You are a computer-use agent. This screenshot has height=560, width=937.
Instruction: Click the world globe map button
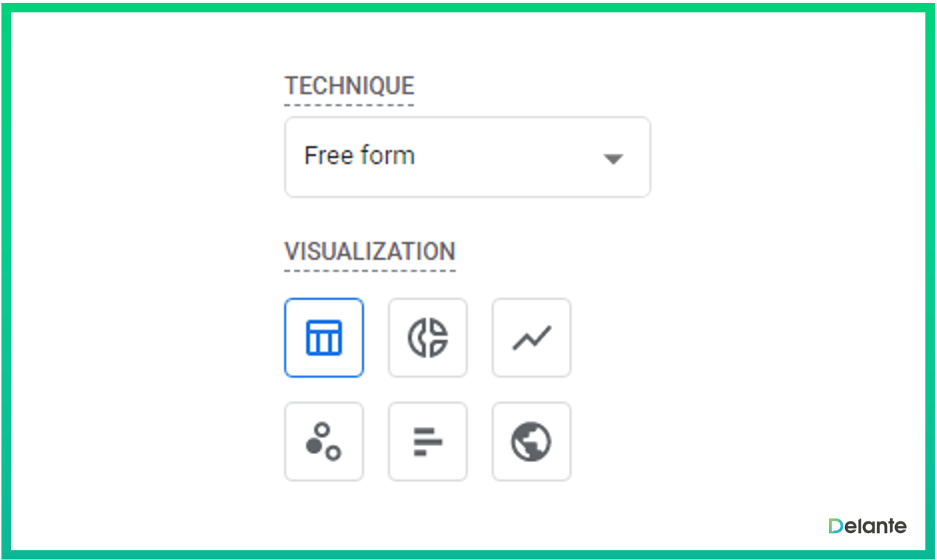[531, 442]
